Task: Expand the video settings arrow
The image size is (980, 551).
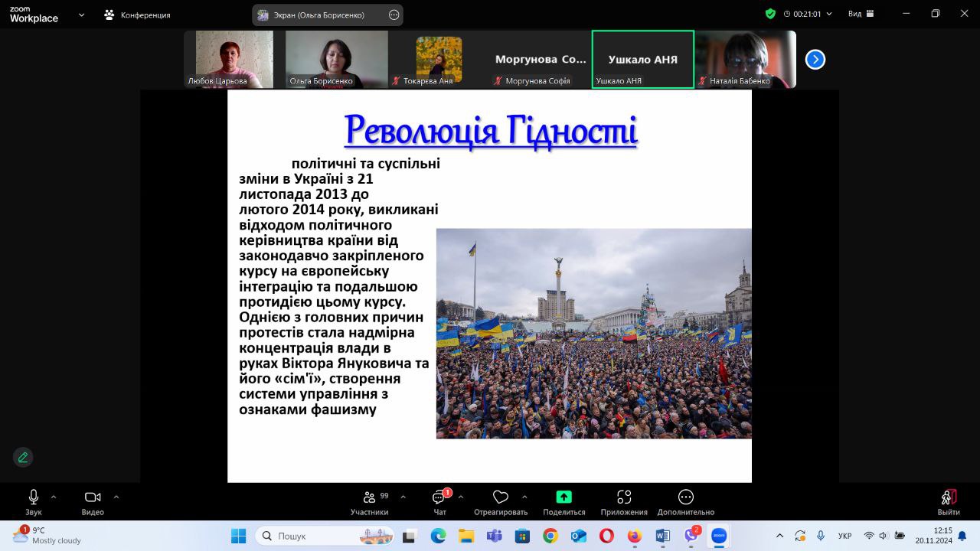Action: click(x=116, y=497)
